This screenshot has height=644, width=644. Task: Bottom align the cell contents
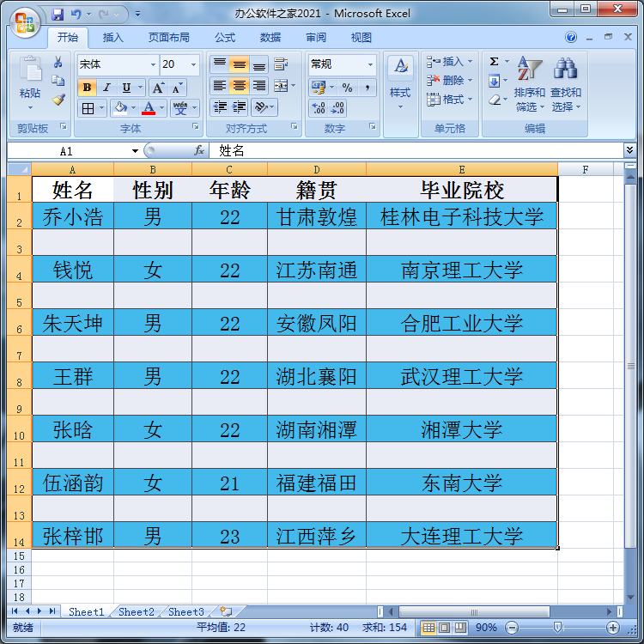pos(258,64)
